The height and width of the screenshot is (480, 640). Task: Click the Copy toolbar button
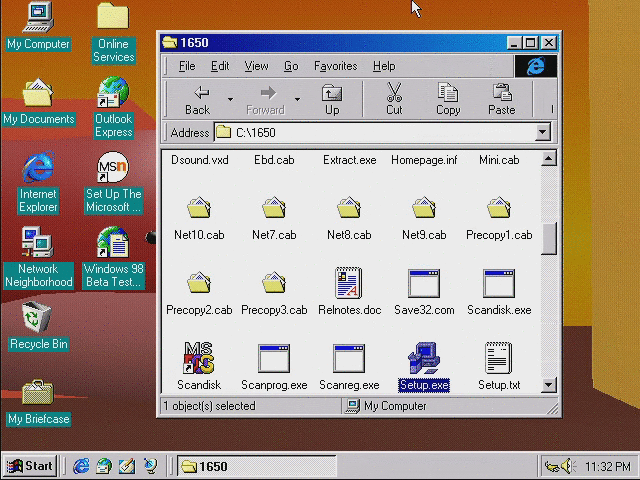click(448, 100)
